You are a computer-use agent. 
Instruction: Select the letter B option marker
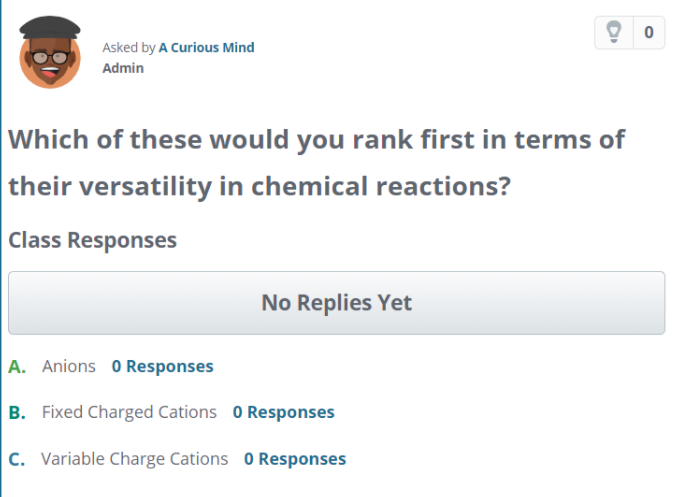(17, 412)
